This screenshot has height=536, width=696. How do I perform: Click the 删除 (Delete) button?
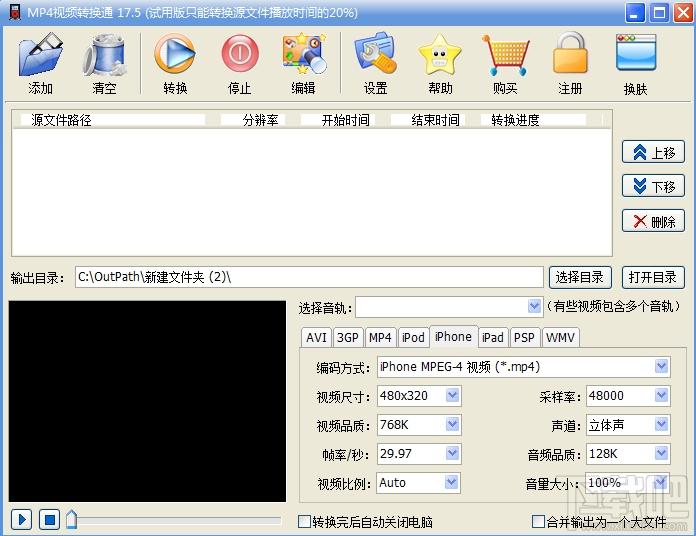[653, 221]
